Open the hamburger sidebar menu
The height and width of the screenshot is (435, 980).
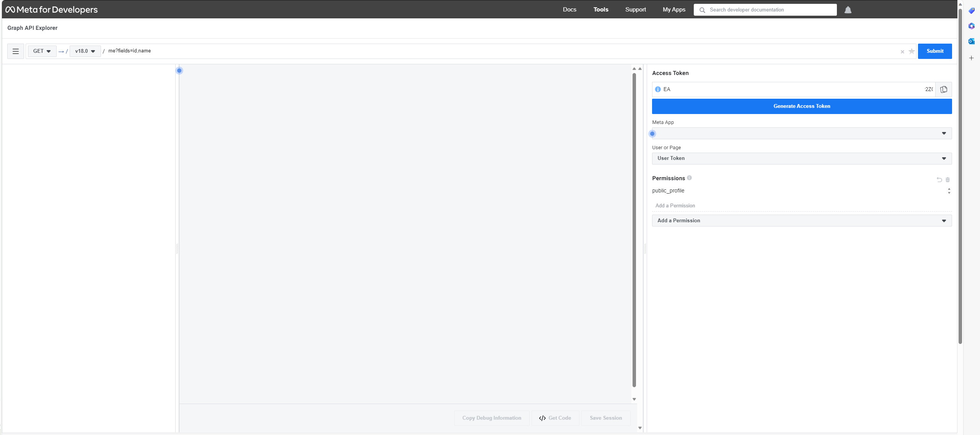(x=16, y=51)
